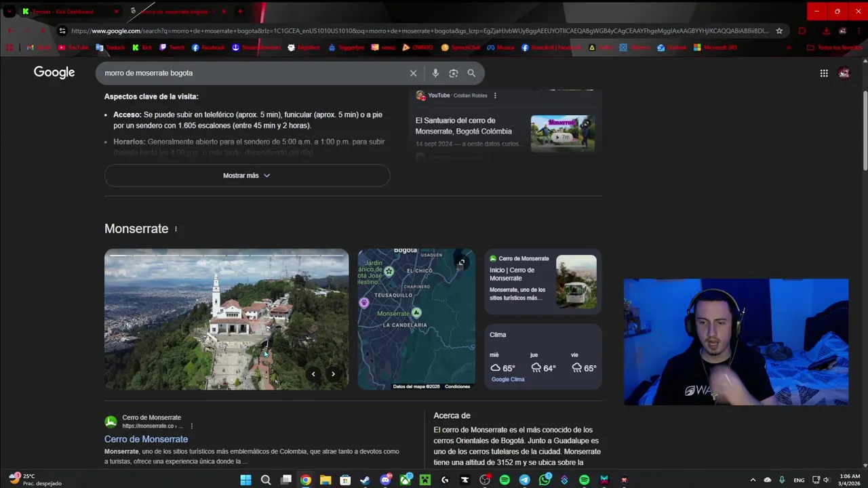This screenshot has height=488, width=868.
Task: Open the Outlook bookmark
Action: point(671,47)
